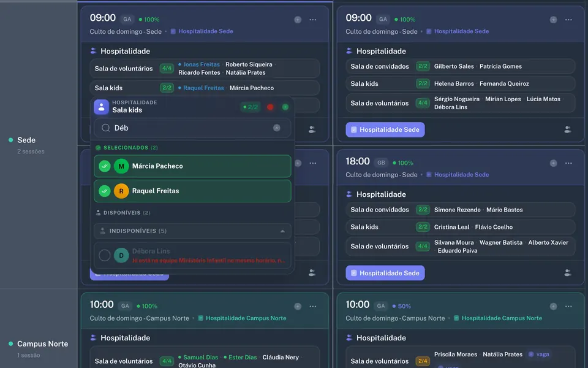This screenshot has height=368, width=588.
Task: Click the green dot in Sala kids popup
Action: point(285,107)
